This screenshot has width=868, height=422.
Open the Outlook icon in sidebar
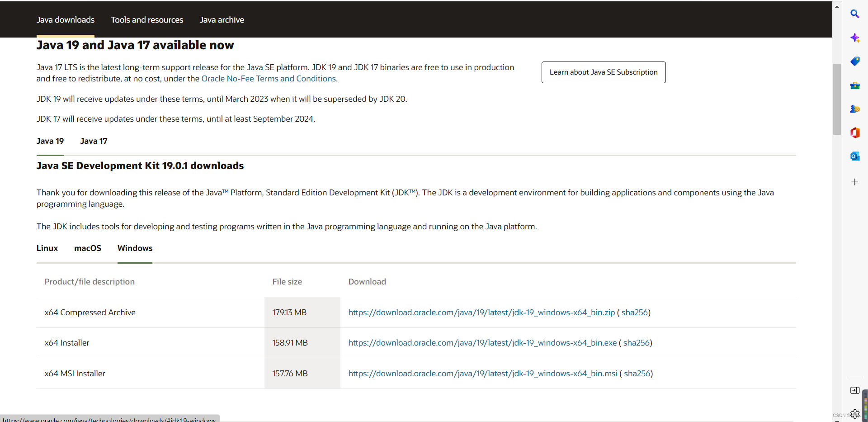pyautogui.click(x=854, y=156)
